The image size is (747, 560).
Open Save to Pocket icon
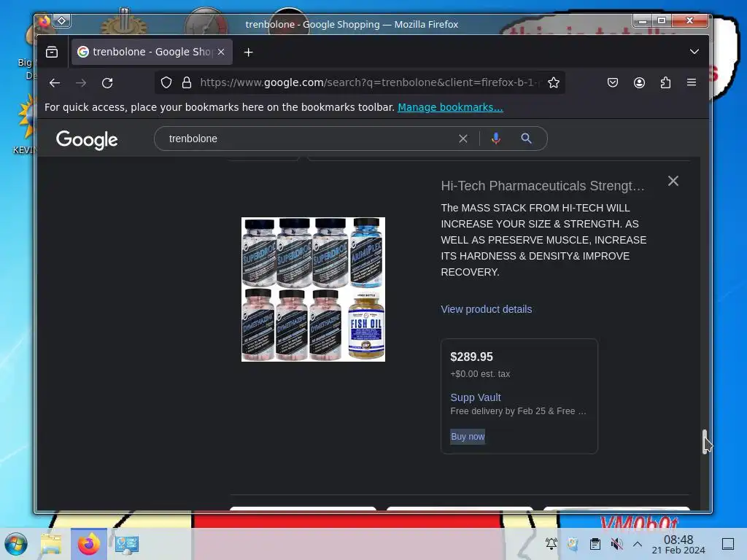tap(613, 83)
